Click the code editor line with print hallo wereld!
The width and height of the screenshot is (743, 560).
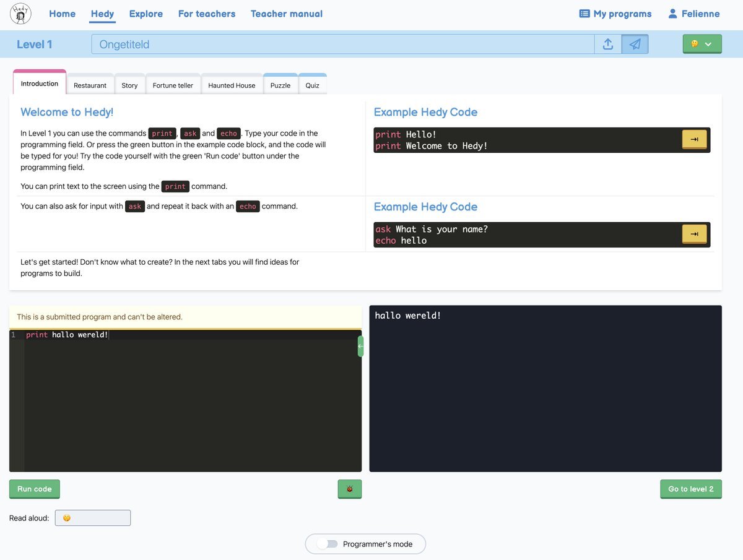coord(192,335)
